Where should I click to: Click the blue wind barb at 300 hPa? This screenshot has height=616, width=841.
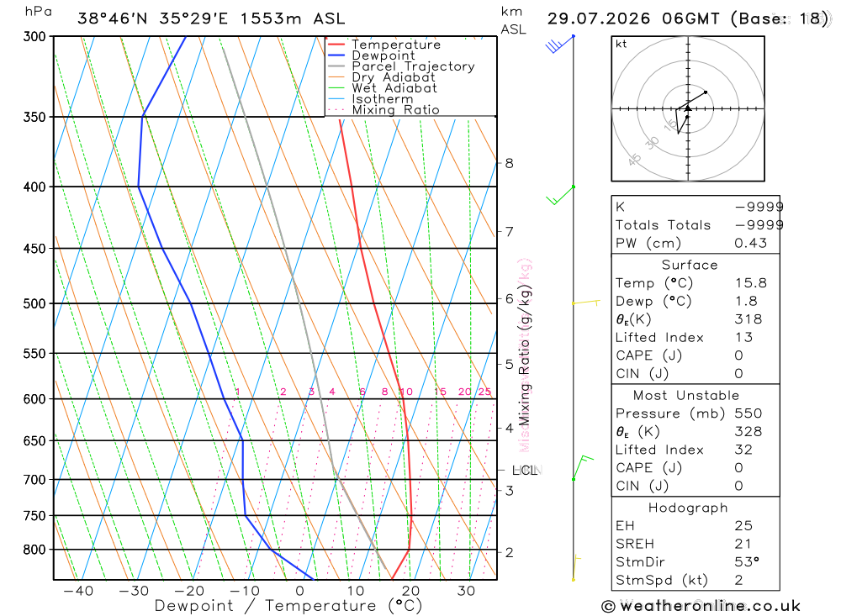pos(559,44)
